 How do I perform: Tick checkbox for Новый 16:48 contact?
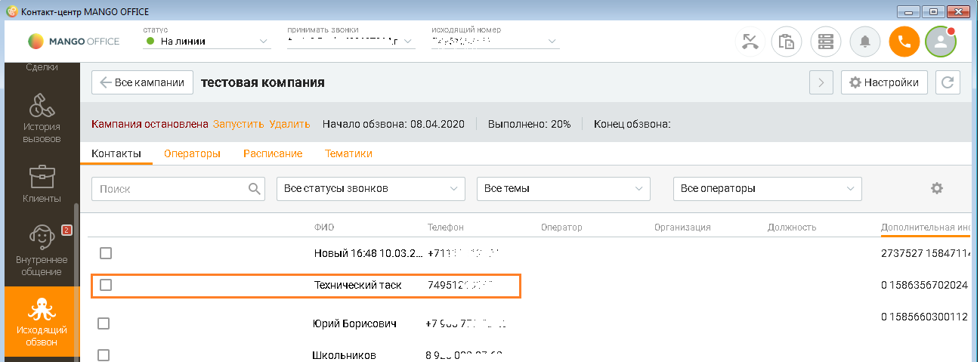106,252
